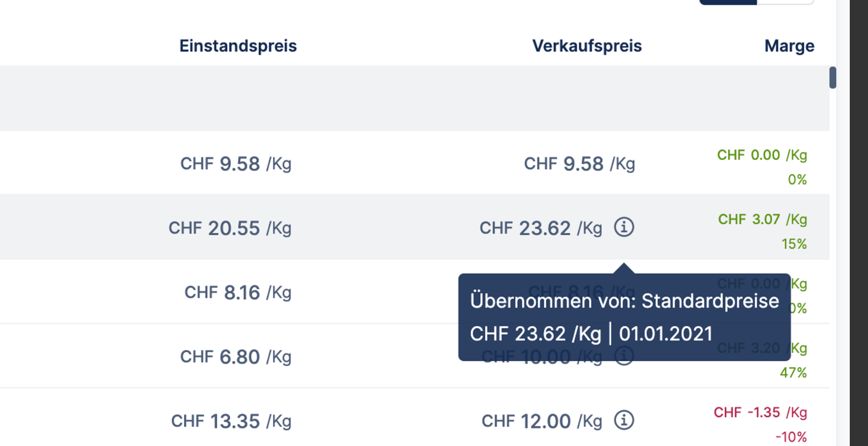Click info icon beside CHF 12.00 Verkaufspreis
The width and height of the screenshot is (868, 446).
[x=624, y=420]
